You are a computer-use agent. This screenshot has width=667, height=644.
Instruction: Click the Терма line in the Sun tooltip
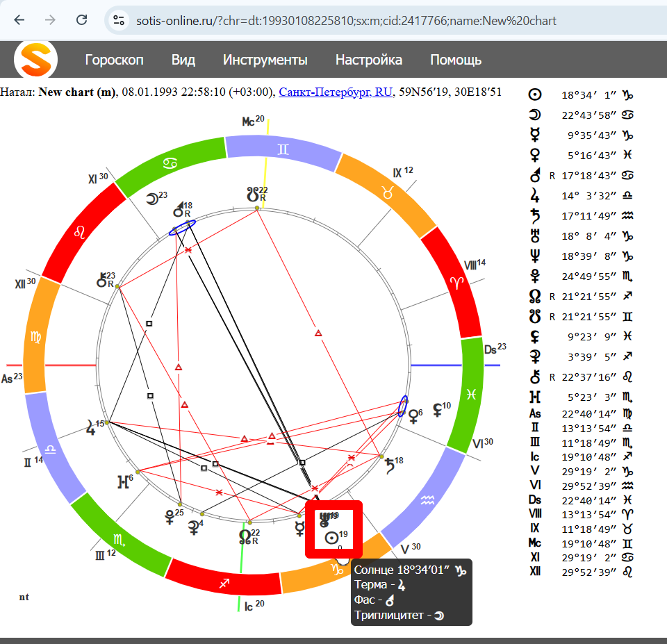point(380,585)
